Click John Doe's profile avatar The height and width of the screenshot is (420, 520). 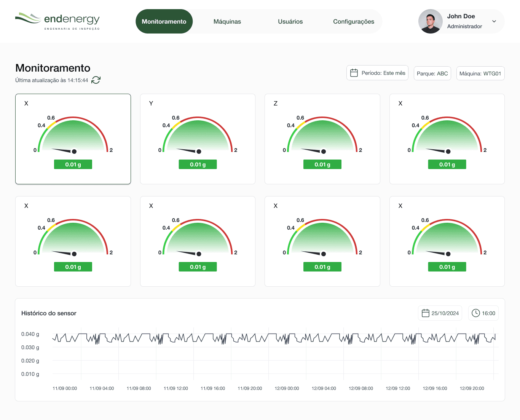[x=431, y=21]
